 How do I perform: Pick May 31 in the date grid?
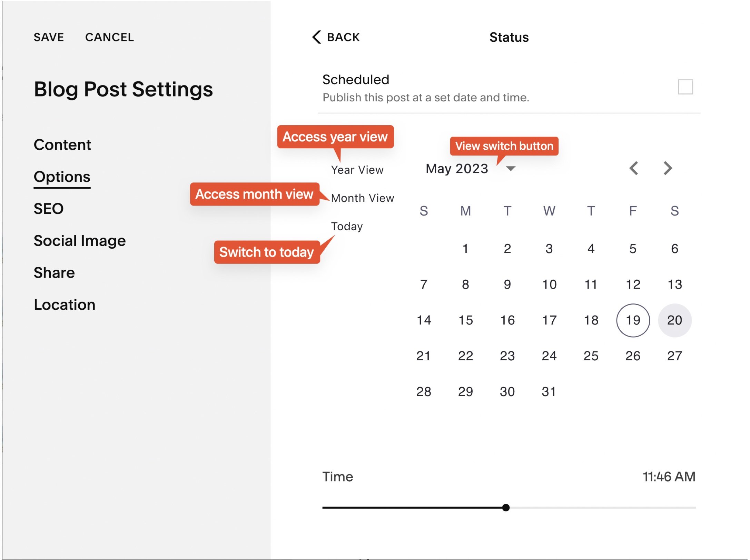(549, 392)
